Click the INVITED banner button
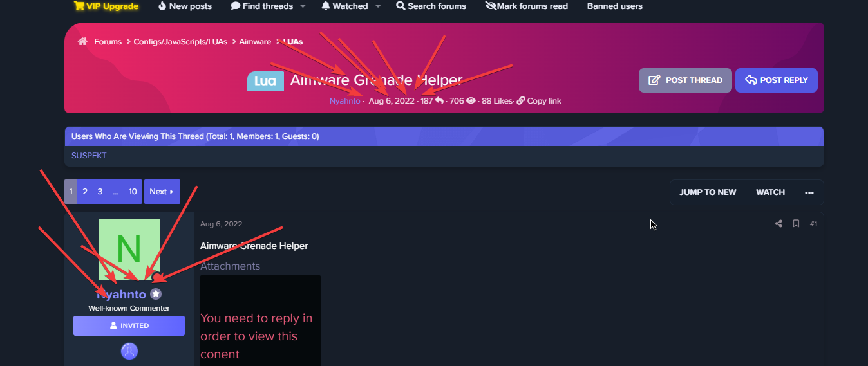Screen dimensions: 868x366 tap(129, 325)
